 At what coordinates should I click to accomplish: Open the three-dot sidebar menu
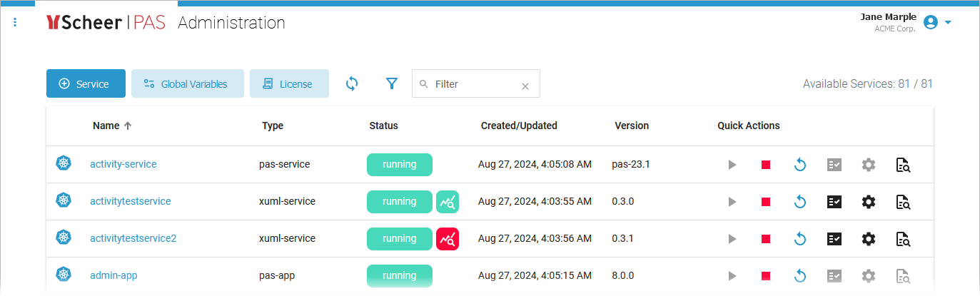coord(15,23)
